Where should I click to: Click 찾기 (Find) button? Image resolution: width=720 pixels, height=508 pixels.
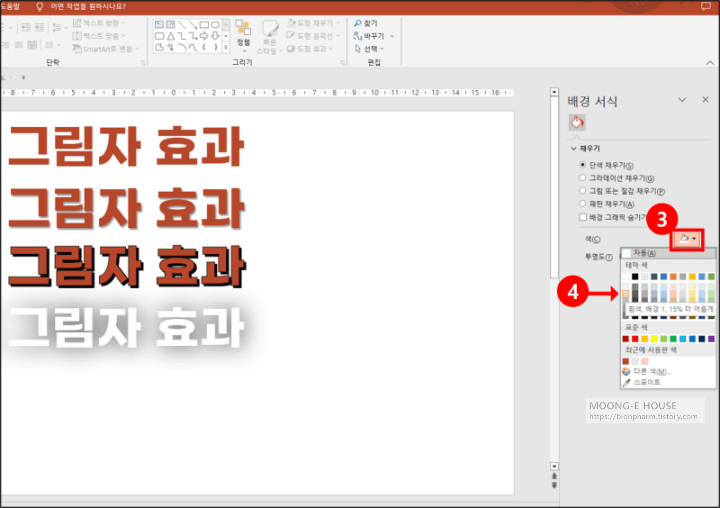366,23
